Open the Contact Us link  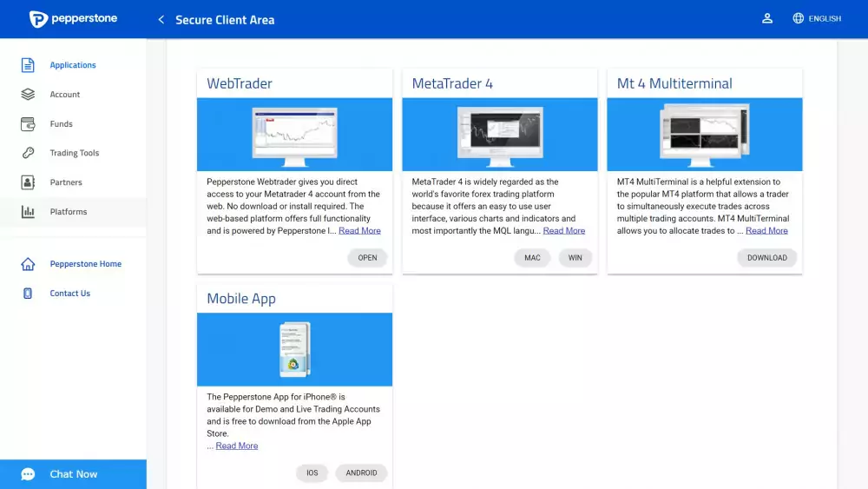(69, 293)
